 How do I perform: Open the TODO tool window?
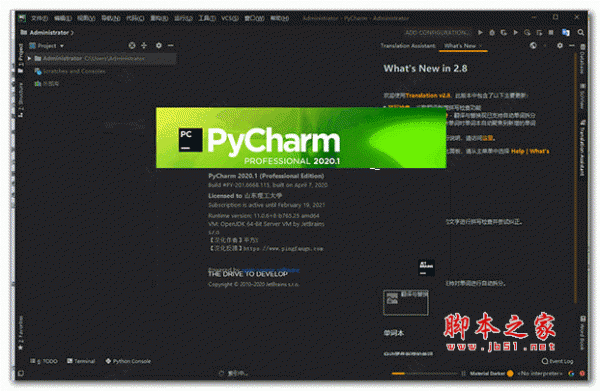click(x=44, y=361)
